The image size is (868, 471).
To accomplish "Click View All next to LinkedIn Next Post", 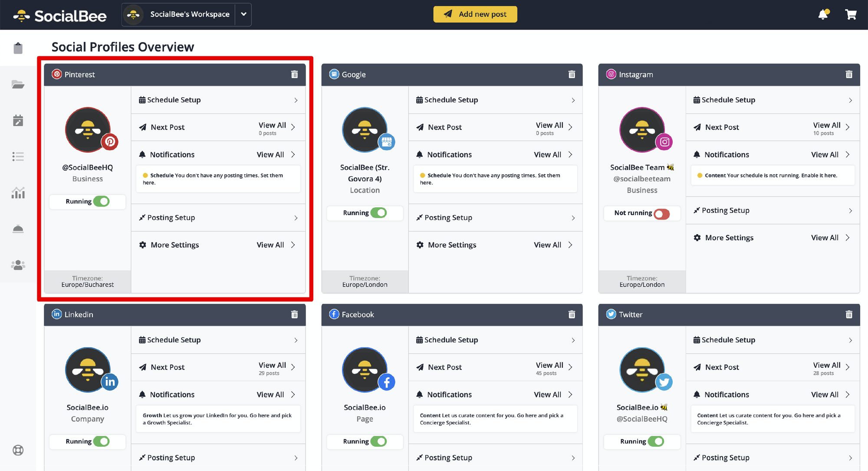I will [272, 365].
